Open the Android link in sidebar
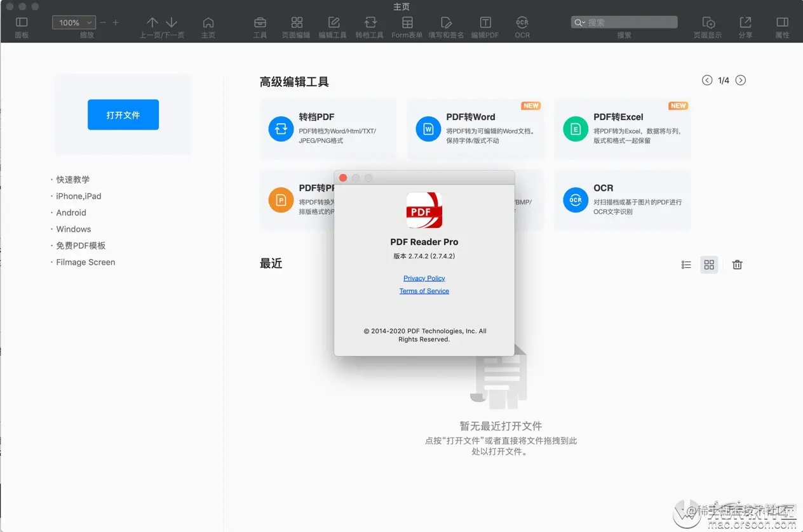803x532 pixels. tap(71, 213)
